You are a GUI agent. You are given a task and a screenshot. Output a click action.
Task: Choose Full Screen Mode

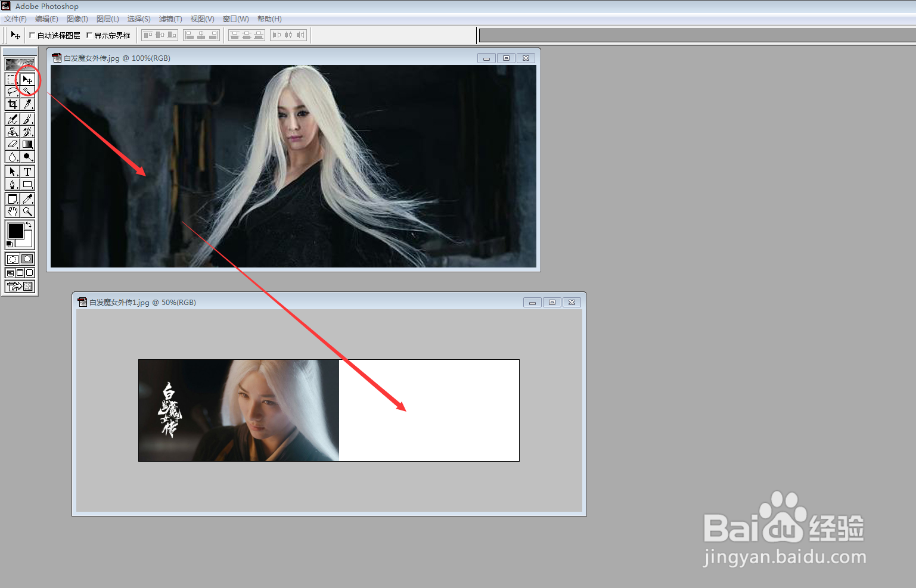click(x=30, y=273)
